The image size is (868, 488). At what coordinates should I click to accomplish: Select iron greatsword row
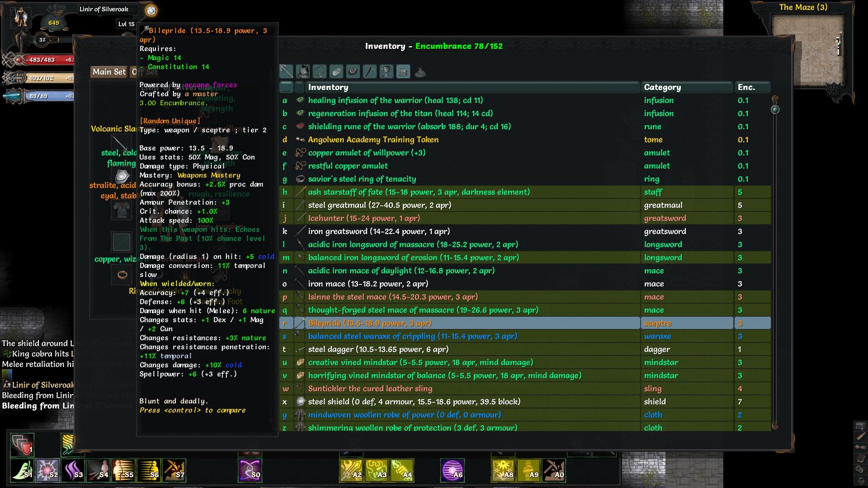(525, 231)
